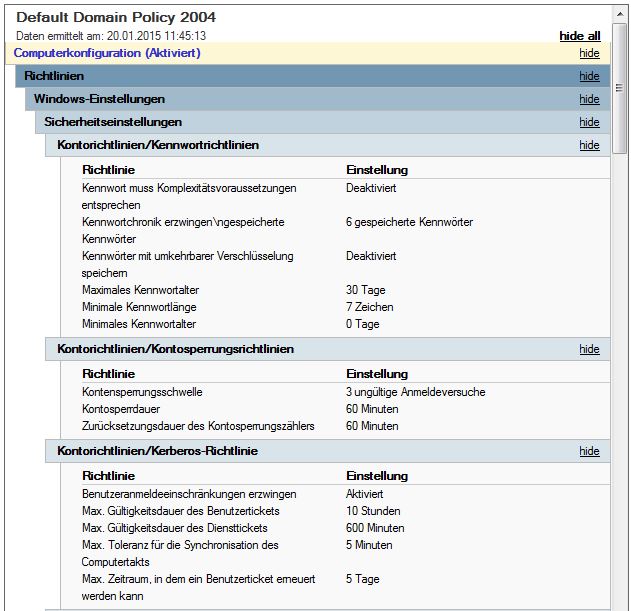Select the '60 Minuten' value for Kontosperrdauer
631x611 pixels.
[372, 409]
